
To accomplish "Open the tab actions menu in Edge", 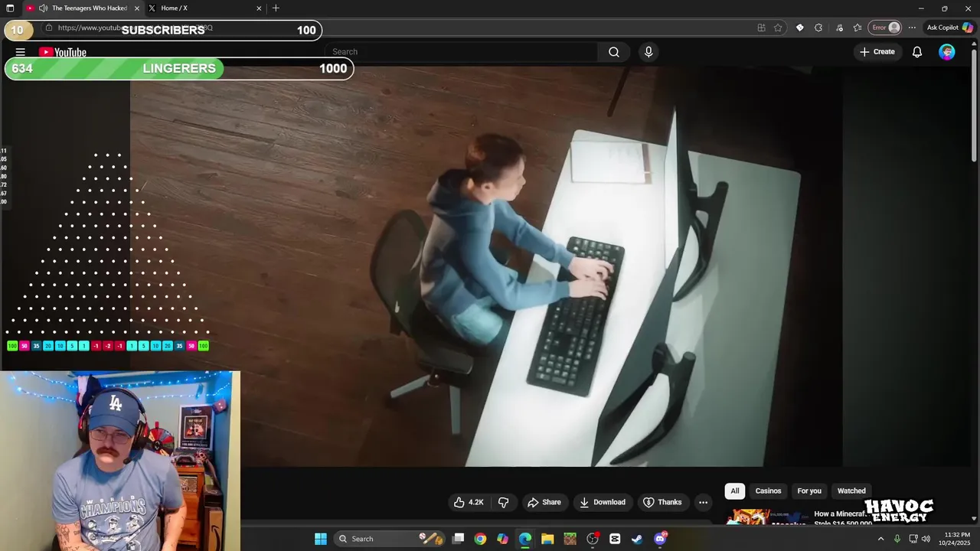I will point(10,8).
